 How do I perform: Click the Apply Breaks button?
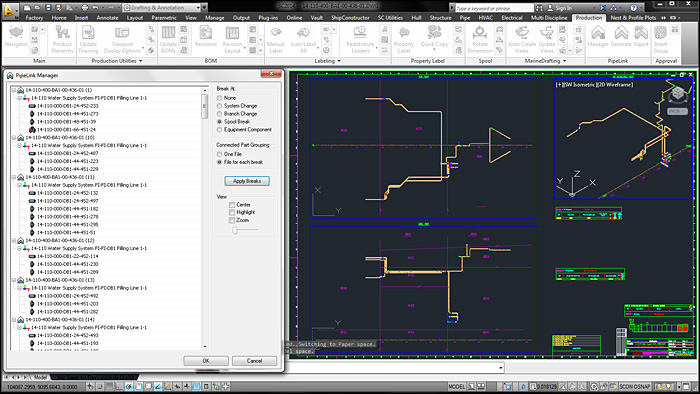point(247,181)
